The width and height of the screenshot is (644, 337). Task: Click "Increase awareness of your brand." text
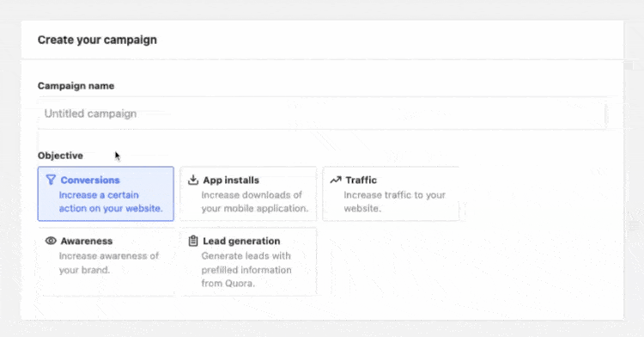click(x=109, y=263)
